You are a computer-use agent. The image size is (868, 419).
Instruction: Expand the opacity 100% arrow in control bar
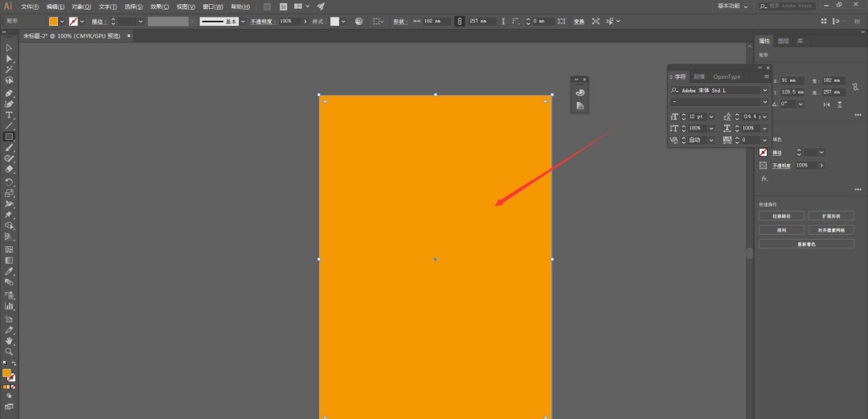click(305, 21)
